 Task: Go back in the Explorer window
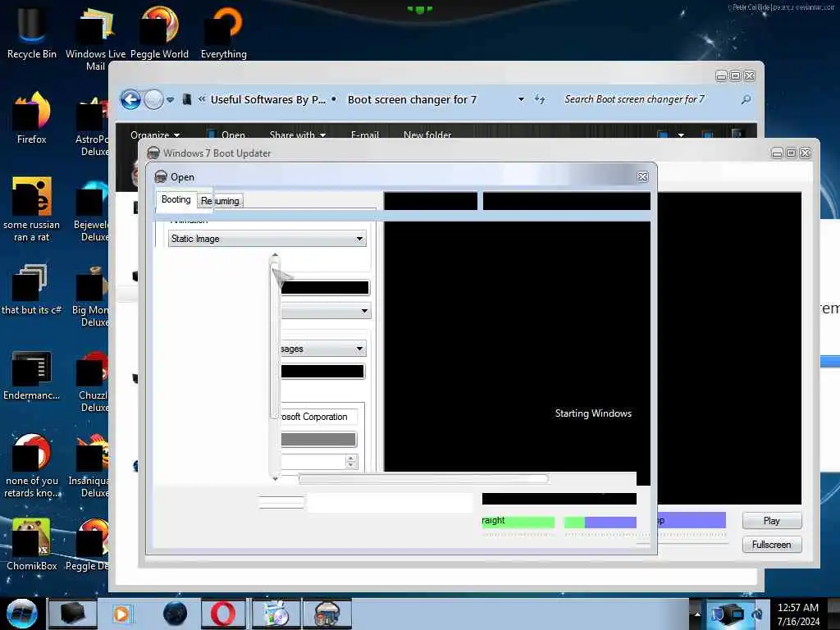(x=130, y=99)
